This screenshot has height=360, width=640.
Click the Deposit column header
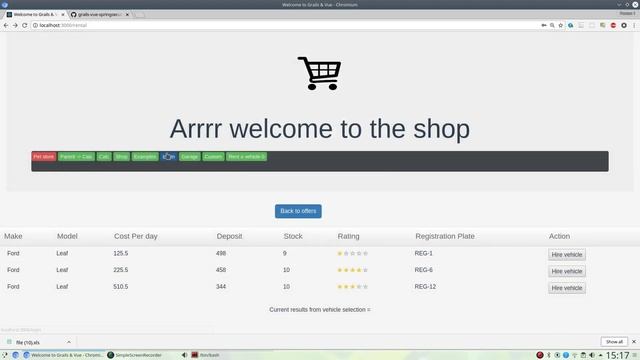tap(229, 236)
